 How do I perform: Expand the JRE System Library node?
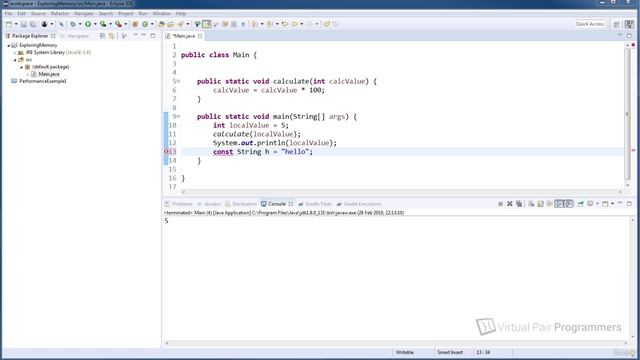15,53
